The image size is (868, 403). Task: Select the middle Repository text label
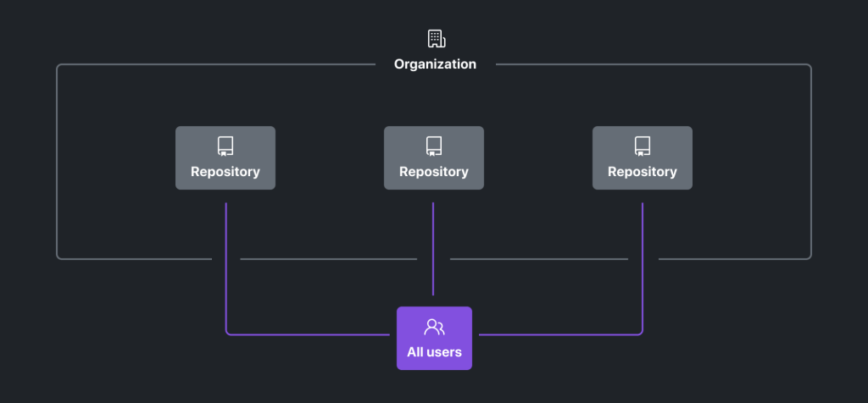point(434,172)
